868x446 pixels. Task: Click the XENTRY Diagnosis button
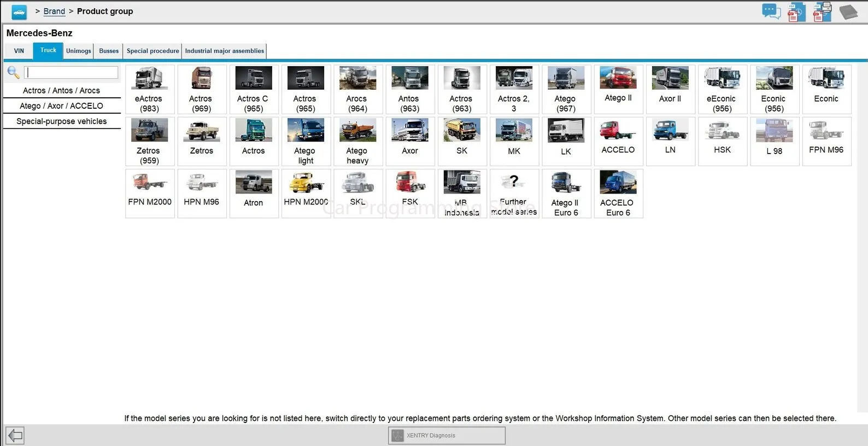[x=447, y=436]
